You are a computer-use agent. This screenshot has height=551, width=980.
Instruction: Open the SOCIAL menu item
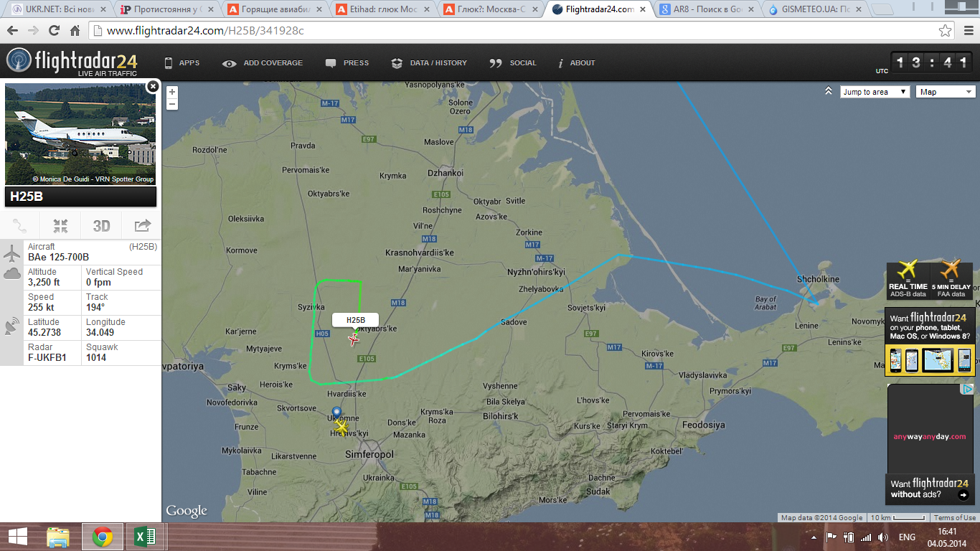(x=513, y=63)
